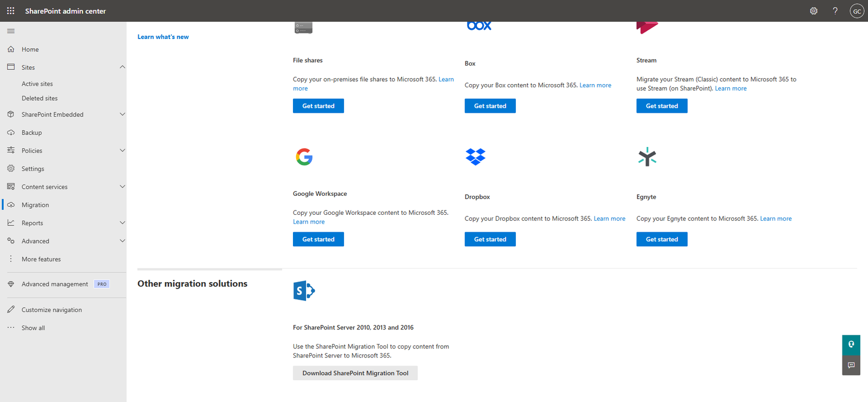This screenshot has height=402, width=868.
Task: Open Learn more link for Egnyte
Action: point(776,219)
